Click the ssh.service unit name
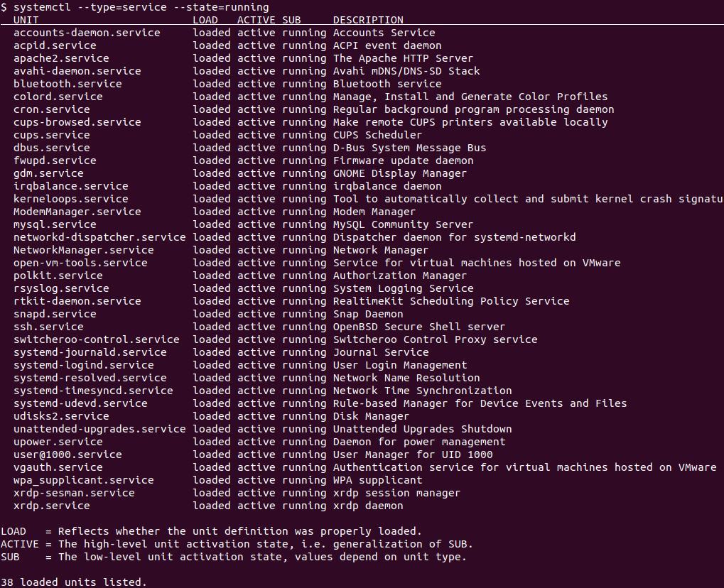The width and height of the screenshot is (724, 588). point(48,327)
